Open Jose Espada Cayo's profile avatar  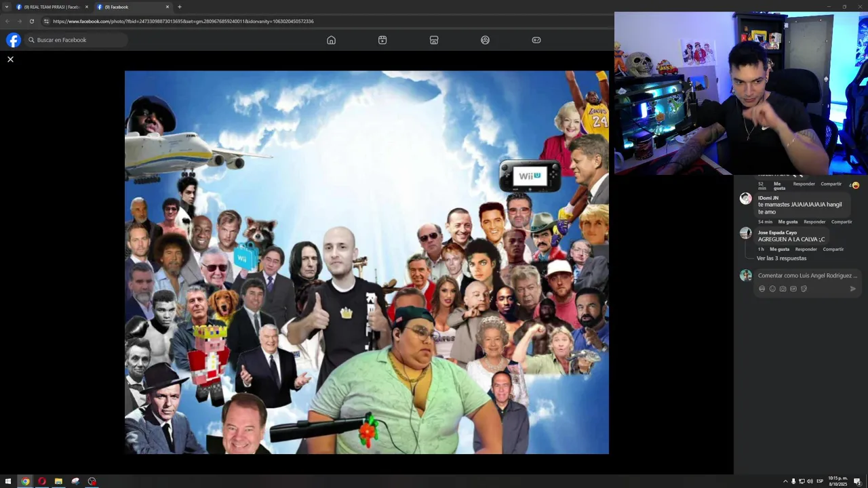746,233
